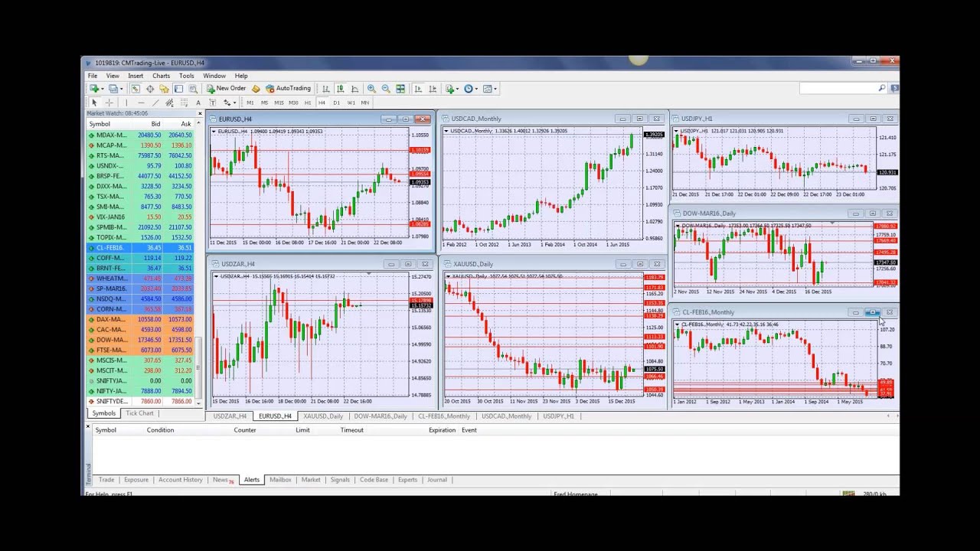Zoom in the chart with magnifier plus
The height and width of the screenshot is (551, 980).
[x=371, y=89]
